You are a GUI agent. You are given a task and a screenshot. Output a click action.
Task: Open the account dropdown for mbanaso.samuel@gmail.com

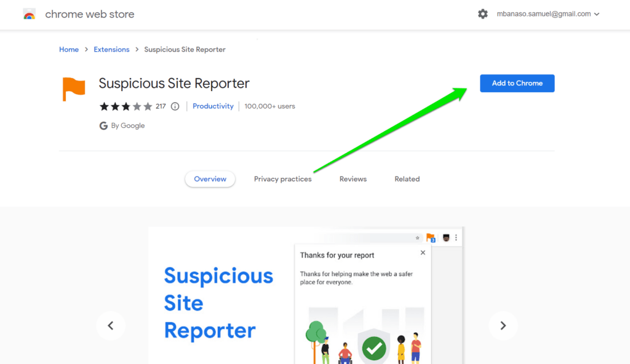(546, 13)
